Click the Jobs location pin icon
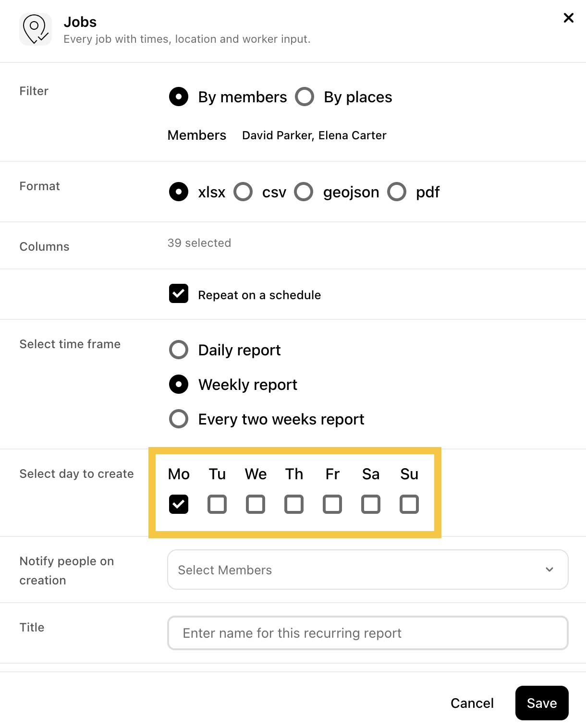This screenshot has width=586, height=728. pos(36,29)
